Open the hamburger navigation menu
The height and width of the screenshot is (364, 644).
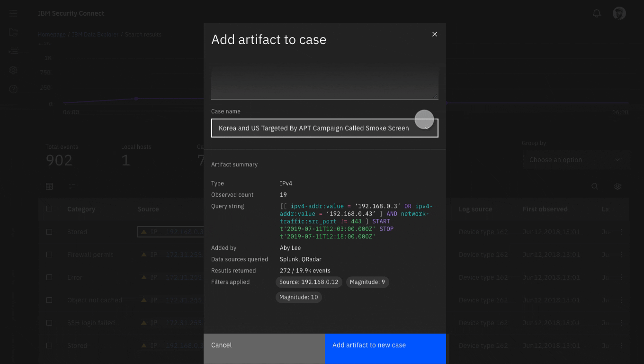click(13, 13)
